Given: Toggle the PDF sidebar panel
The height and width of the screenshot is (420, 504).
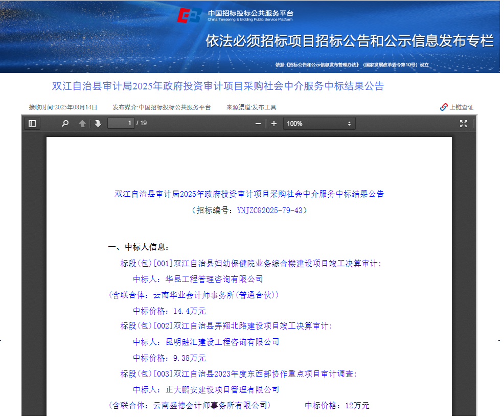Looking at the screenshot, I should pyautogui.click(x=32, y=124).
